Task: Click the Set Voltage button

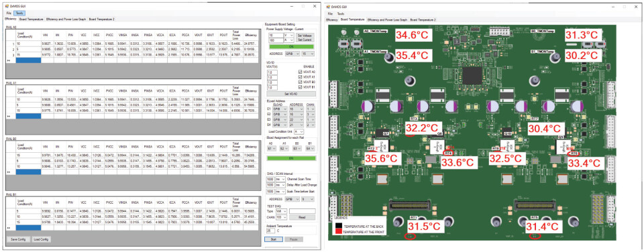Action: pyautogui.click(x=305, y=36)
